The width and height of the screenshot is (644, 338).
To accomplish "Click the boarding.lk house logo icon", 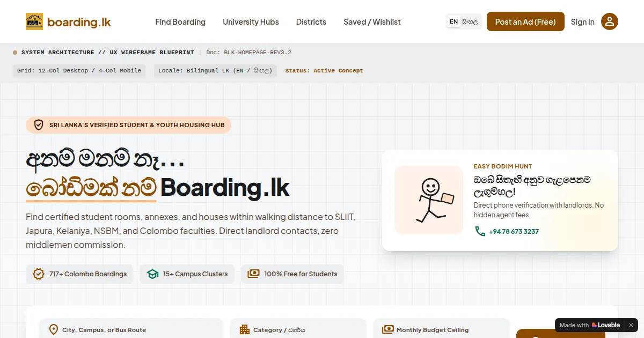I will click(34, 21).
